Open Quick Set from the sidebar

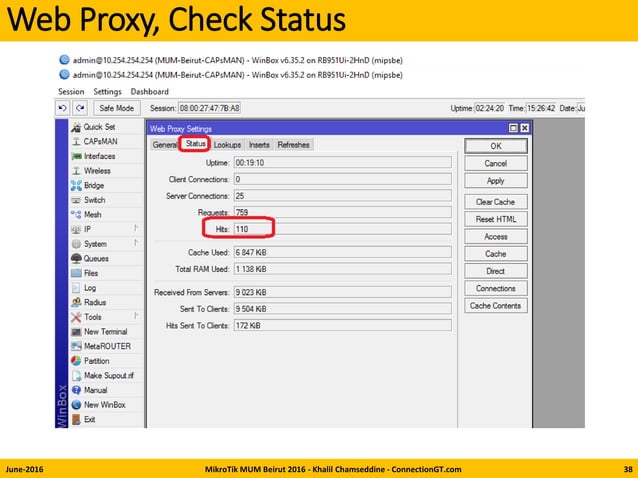107,127
